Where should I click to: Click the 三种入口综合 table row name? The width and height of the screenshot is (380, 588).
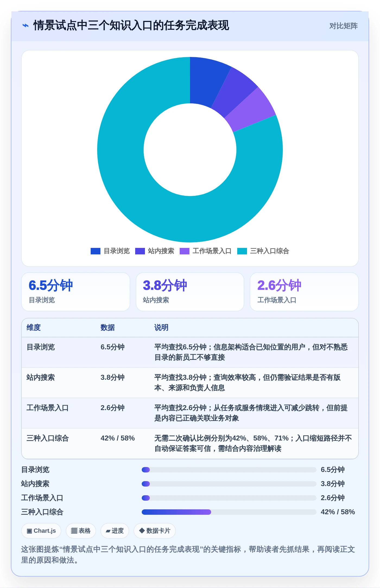coord(47,438)
